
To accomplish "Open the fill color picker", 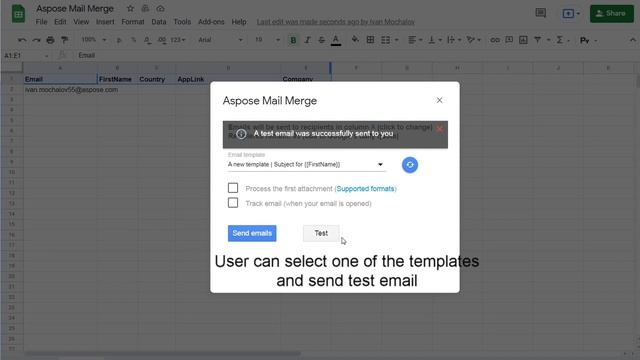I will (355, 40).
